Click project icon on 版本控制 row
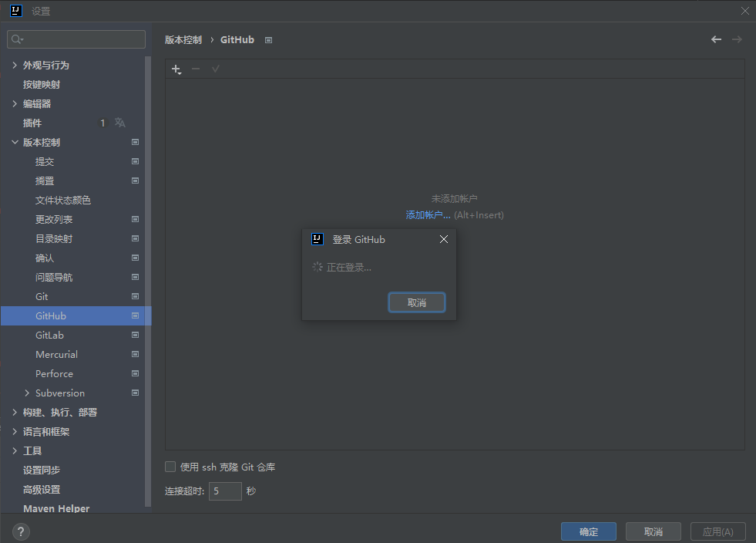The width and height of the screenshot is (756, 543). [136, 143]
